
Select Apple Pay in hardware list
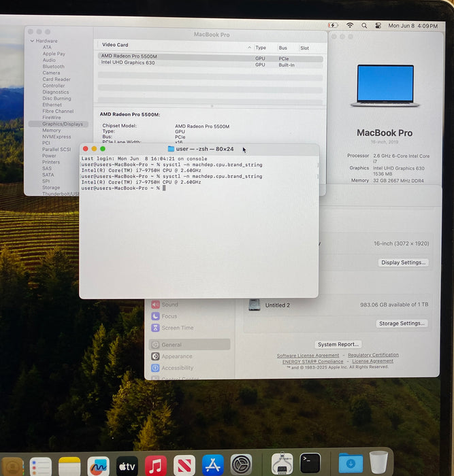(54, 54)
